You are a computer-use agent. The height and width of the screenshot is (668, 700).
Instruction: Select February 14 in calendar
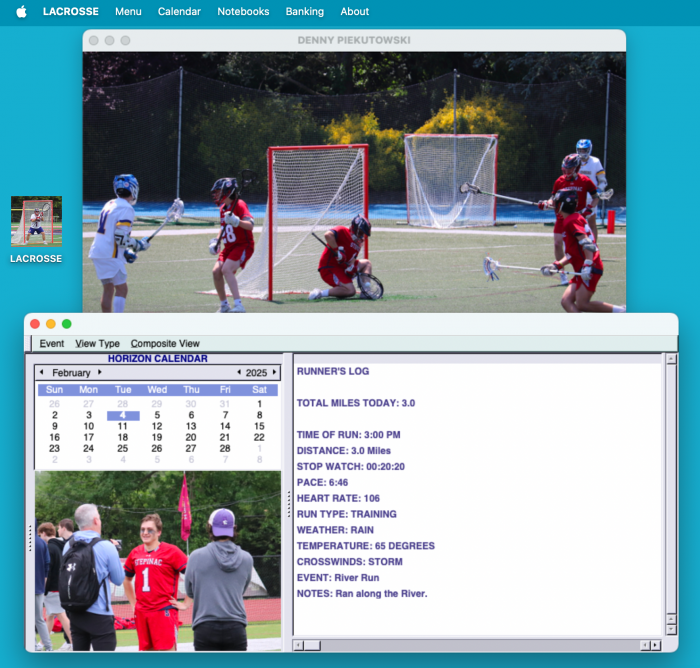pyautogui.click(x=225, y=426)
